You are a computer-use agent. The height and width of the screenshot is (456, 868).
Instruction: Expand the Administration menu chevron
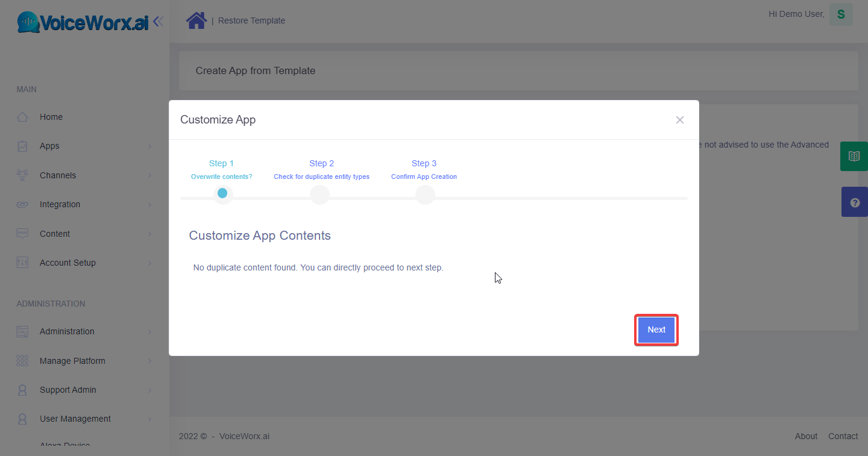(149, 332)
